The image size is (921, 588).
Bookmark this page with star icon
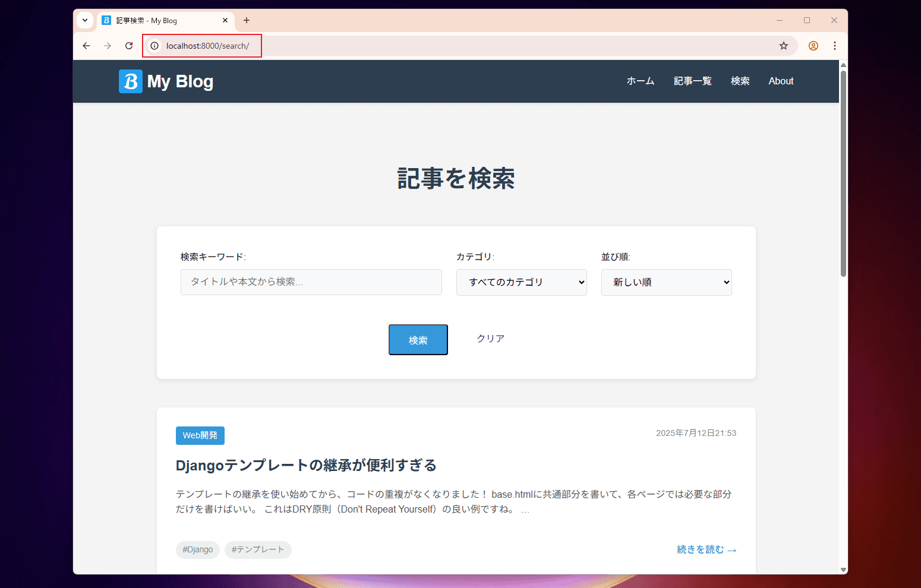[x=784, y=46]
